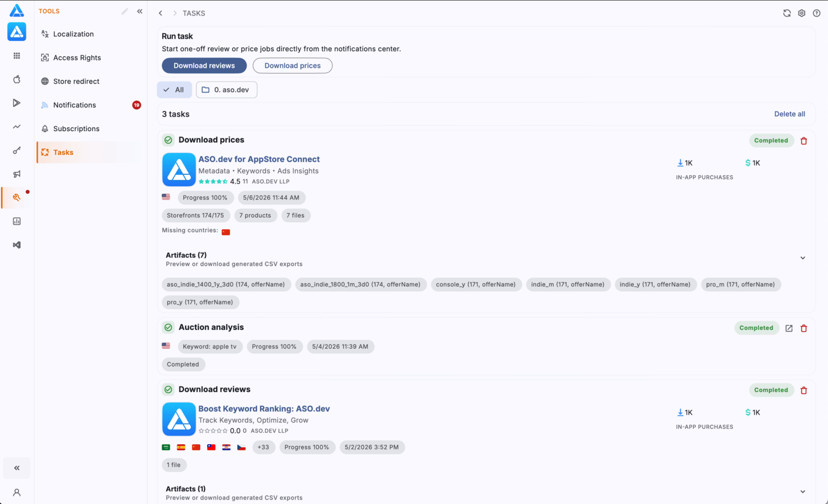Select the orange tools icon in rail
This screenshot has height=504, width=828.
(x=17, y=197)
